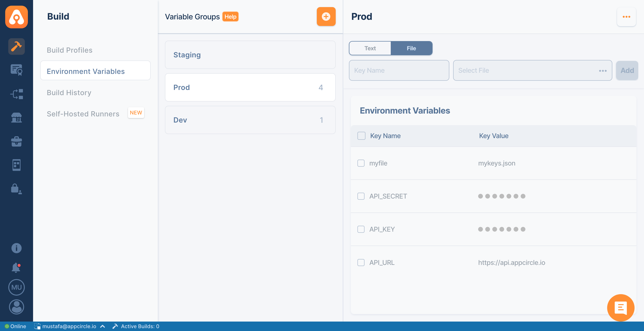Select the Staging variable group
644x331 pixels.
[x=250, y=55]
